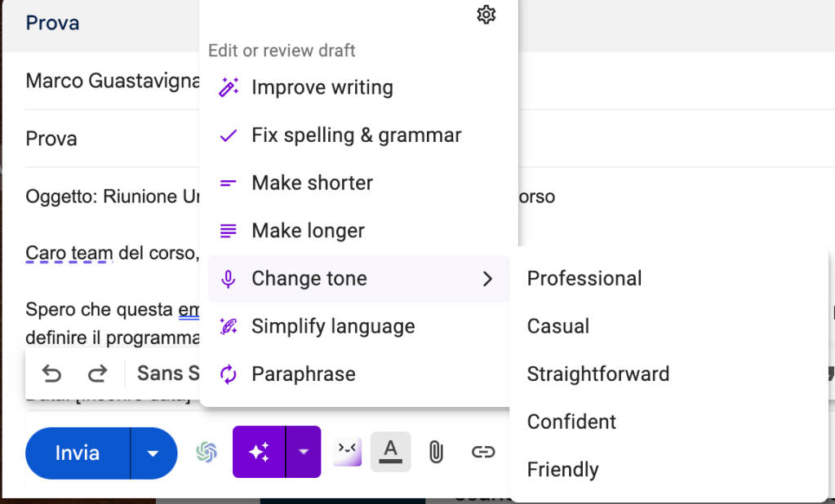Click the paperclip attach file icon

[x=436, y=452]
